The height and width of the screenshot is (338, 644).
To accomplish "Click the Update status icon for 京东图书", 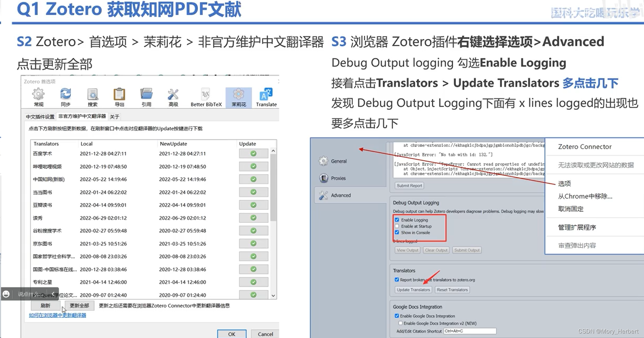I will click(253, 243).
